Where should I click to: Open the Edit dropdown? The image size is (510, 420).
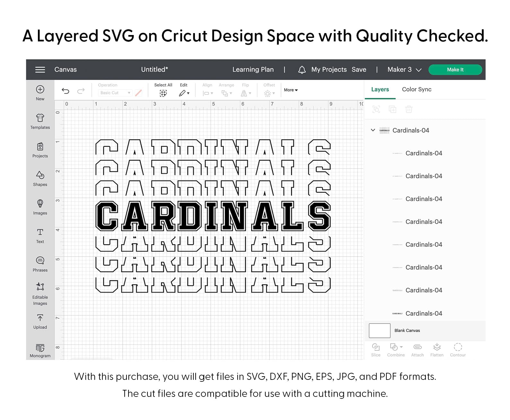pos(184,93)
